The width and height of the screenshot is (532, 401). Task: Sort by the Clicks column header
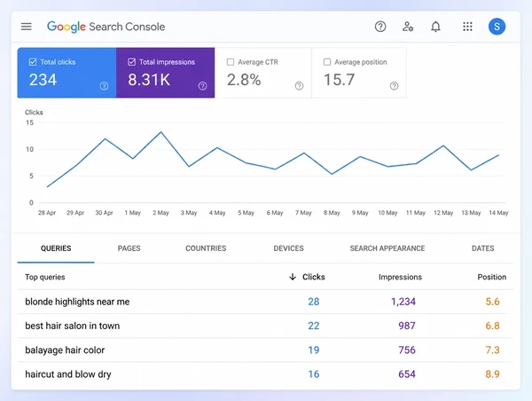pyautogui.click(x=314, y=277)
